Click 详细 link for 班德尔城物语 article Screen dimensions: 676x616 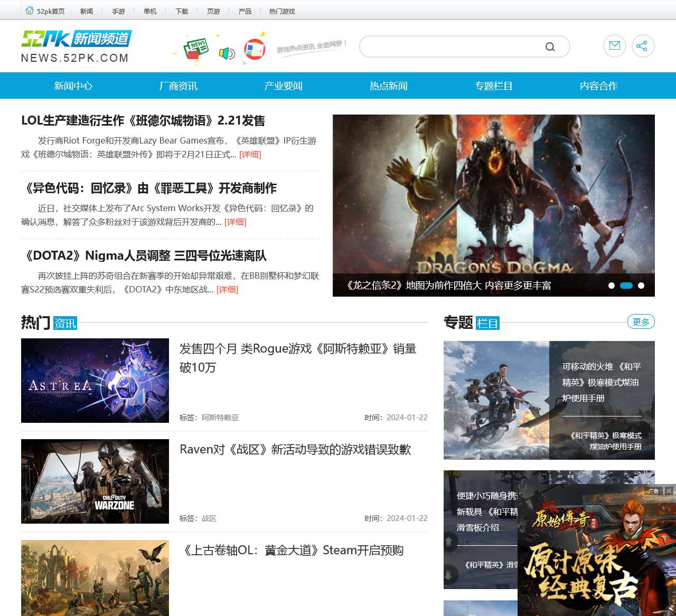click(x=250, y=154)
